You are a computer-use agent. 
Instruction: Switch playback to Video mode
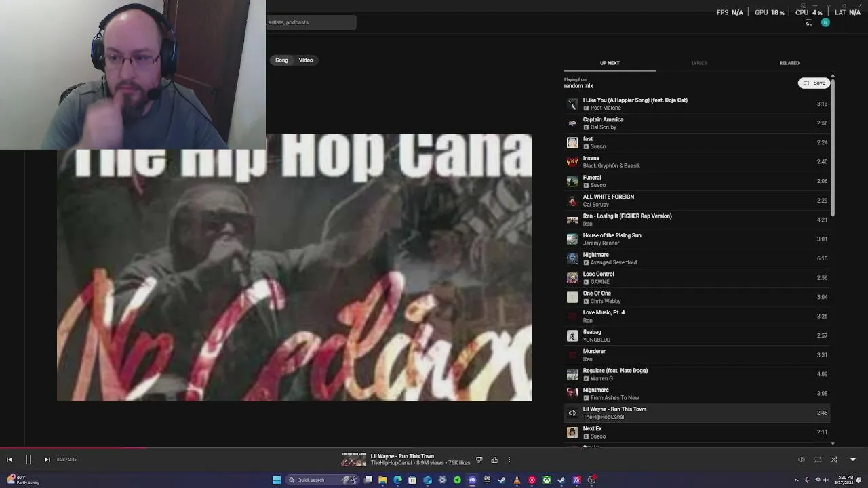[306, 60]
